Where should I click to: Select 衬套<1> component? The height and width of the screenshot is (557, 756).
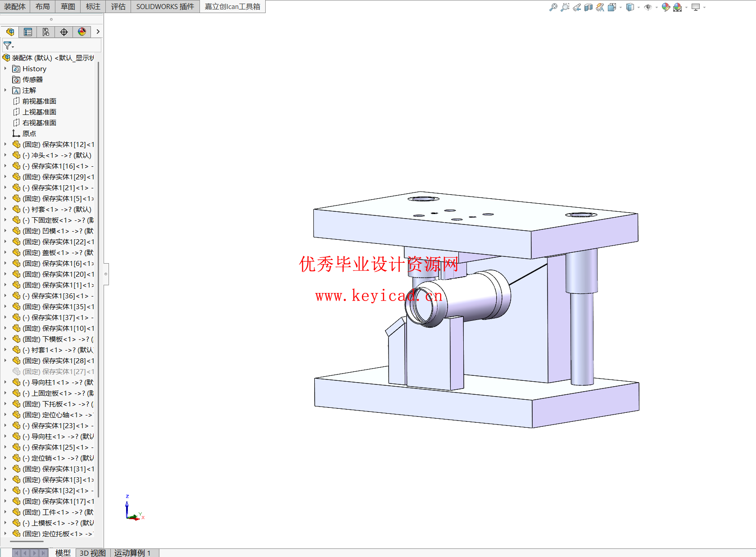click(x=52, y=209)
